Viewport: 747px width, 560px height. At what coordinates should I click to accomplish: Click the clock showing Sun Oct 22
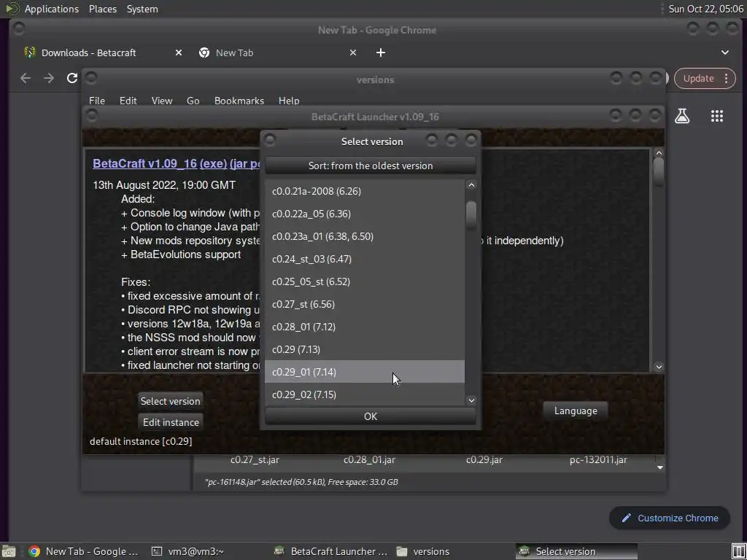pos(705,9)
